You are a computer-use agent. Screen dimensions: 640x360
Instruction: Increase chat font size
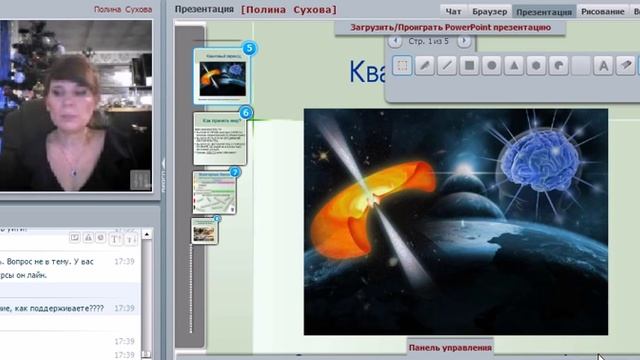click(115, 239)
